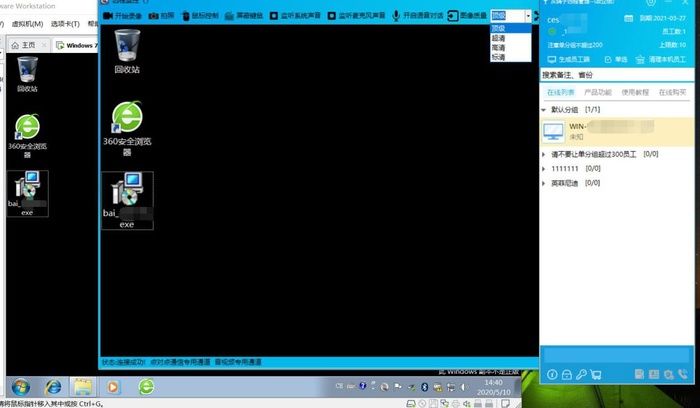Switch to 在线列表 tab

click(561, 92)
